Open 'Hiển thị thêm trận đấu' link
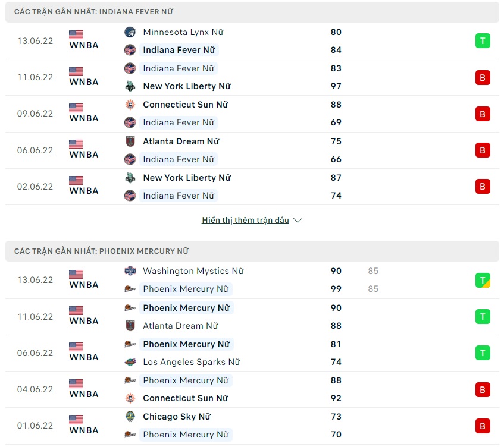This screenshot has height=447, width=504. [x=245, y=221]
